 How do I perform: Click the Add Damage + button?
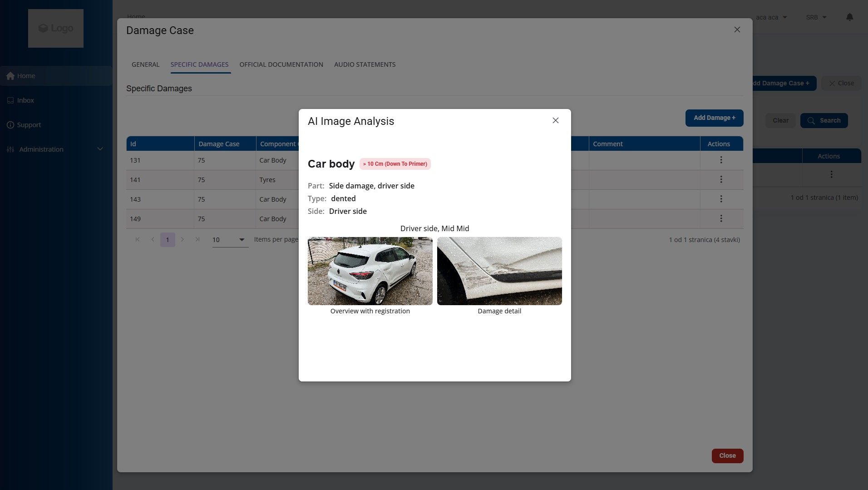[714, 118]
